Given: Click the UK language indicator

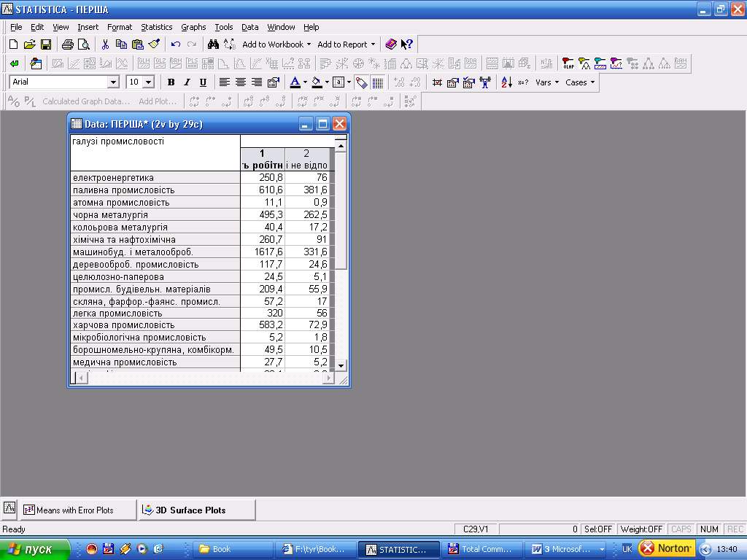Looking at the screenshot, I should (x=627, y=549).
